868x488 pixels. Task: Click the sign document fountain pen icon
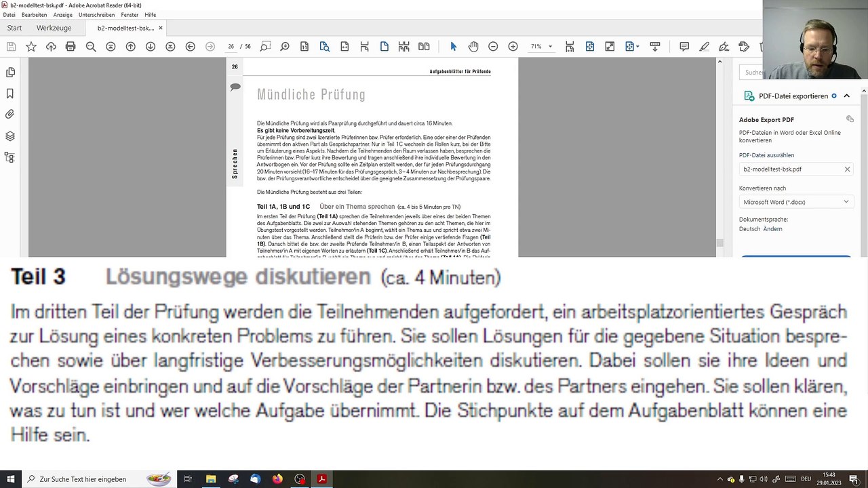pyautogui.click(x=724, y=46)
